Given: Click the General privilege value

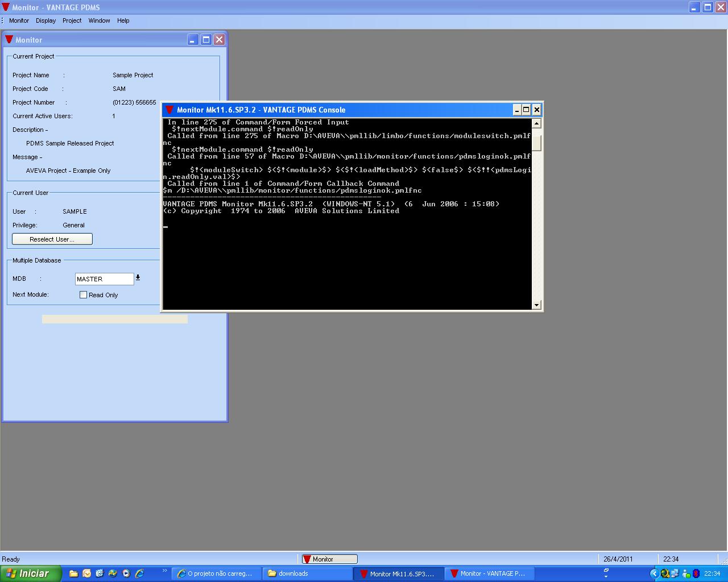Looking at the screenshot, I should 73,225.
